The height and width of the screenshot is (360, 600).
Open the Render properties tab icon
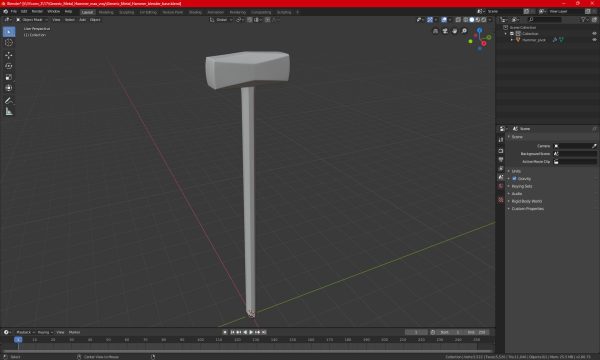click(x=501, y=151)
